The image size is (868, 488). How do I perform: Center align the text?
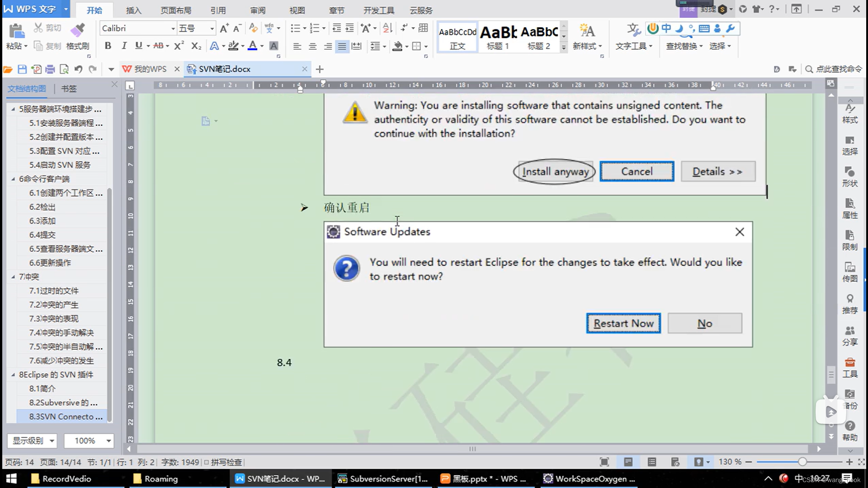tap(312, 46)
